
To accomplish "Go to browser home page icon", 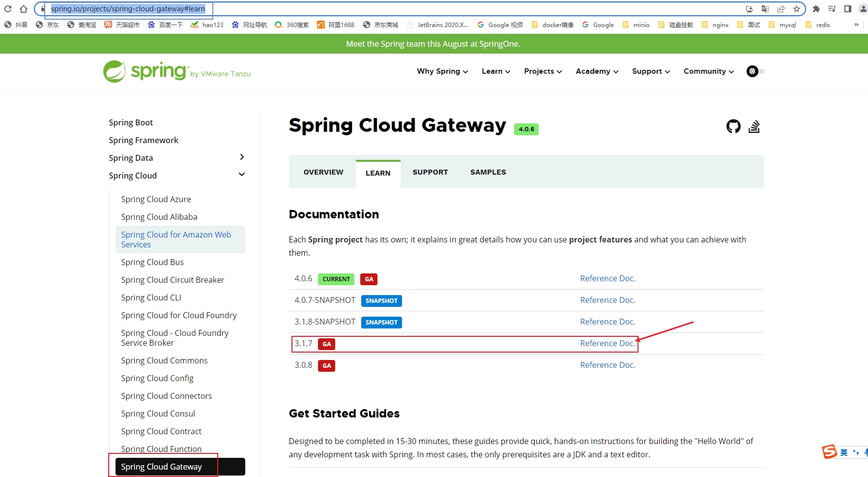I will tap(24, 9).
